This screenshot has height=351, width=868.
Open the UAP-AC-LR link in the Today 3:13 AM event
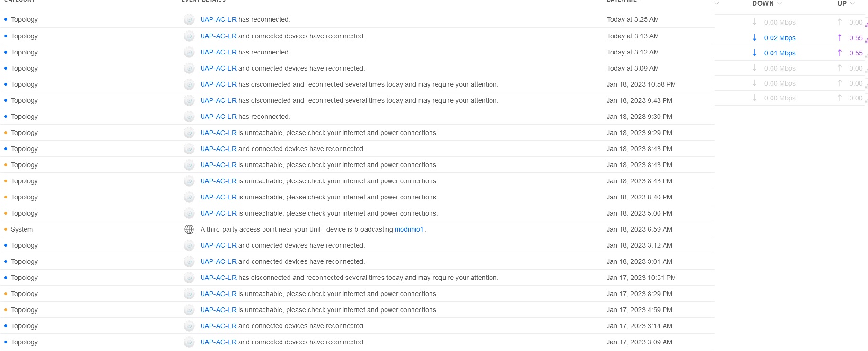point(218,36)
